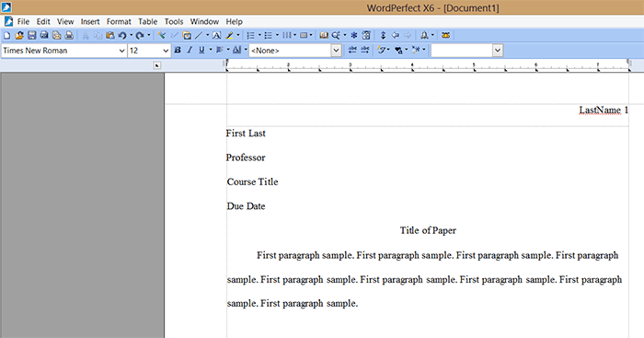644x338 pixels.
Task: Click the Columns icon
Action: coord(286,35)
